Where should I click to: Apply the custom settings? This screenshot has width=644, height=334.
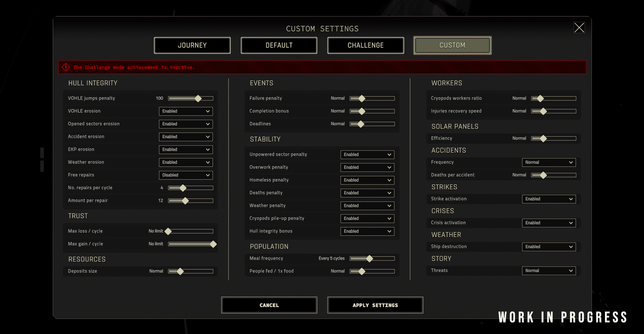pos(375,305)
